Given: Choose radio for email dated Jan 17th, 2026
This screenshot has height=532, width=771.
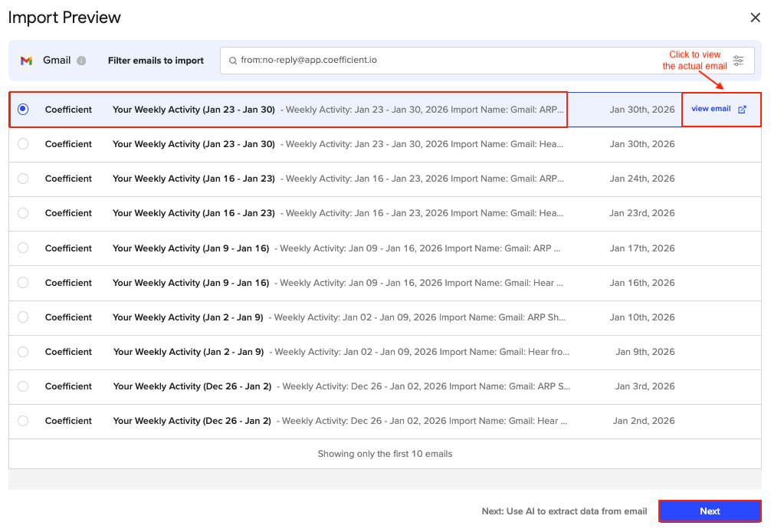Looking at the screenshot, I should pyautogui.click(x=23, y=248).
